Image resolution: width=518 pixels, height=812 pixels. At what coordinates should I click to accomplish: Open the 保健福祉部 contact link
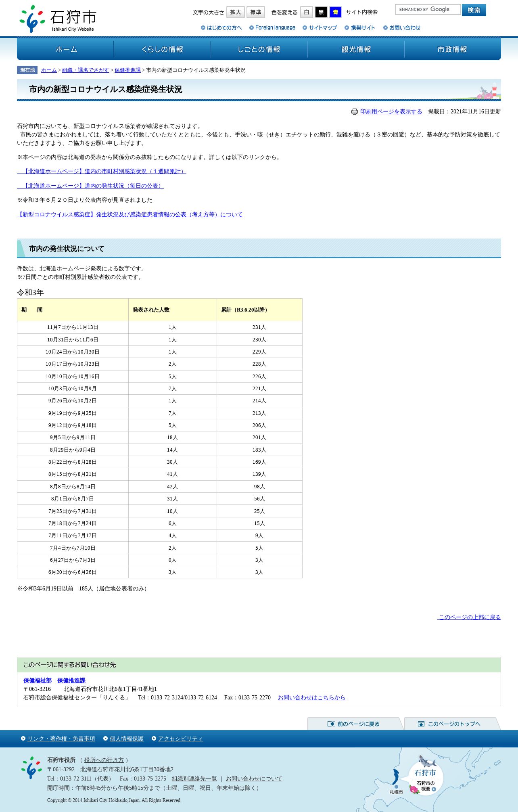point(38,681)
